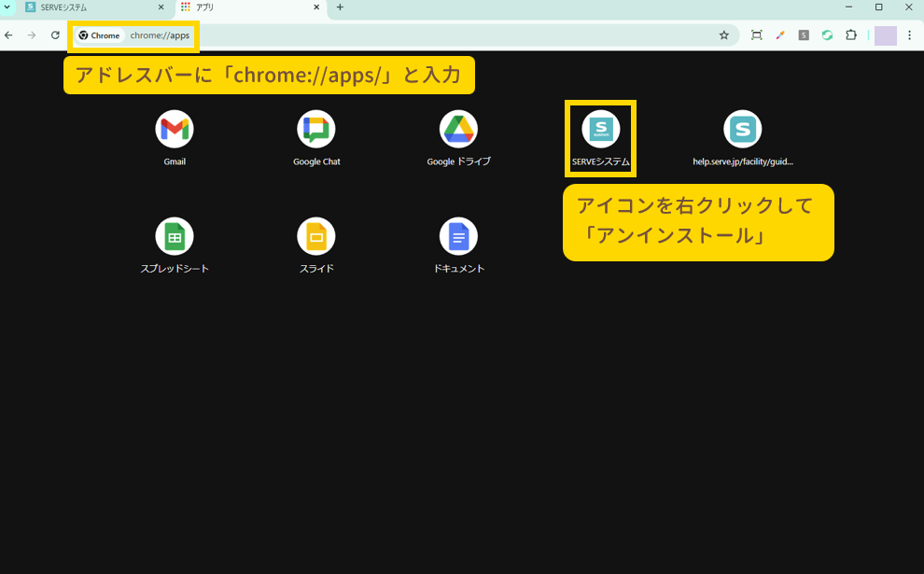The width and height of the screenshot is (924, 574).
Task: Open the Chrome profile avatar
Action: (885, 35)
